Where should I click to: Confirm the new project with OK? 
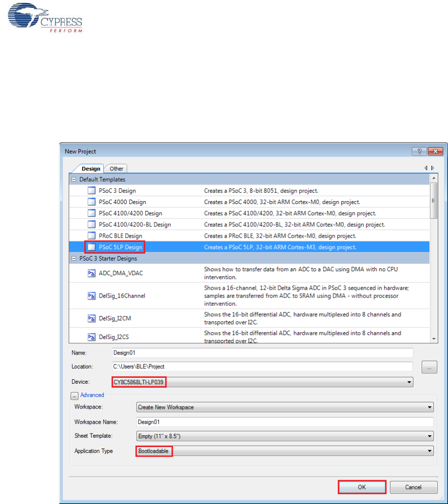[x=362, y=487]
